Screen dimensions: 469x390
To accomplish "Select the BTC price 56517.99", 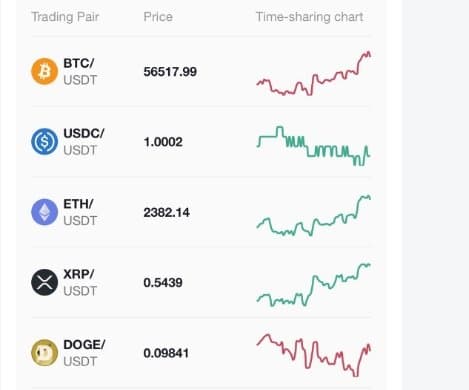I will [170, 72].
